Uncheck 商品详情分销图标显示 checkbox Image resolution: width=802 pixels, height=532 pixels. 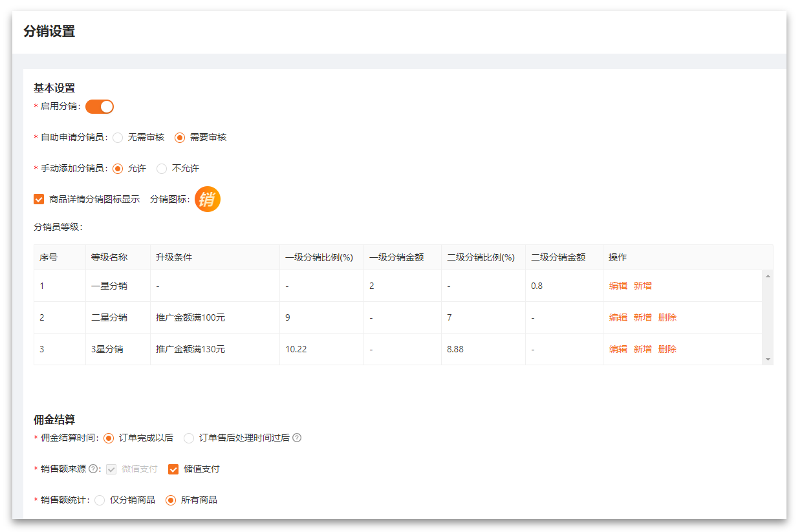click(x=39, y=199)
